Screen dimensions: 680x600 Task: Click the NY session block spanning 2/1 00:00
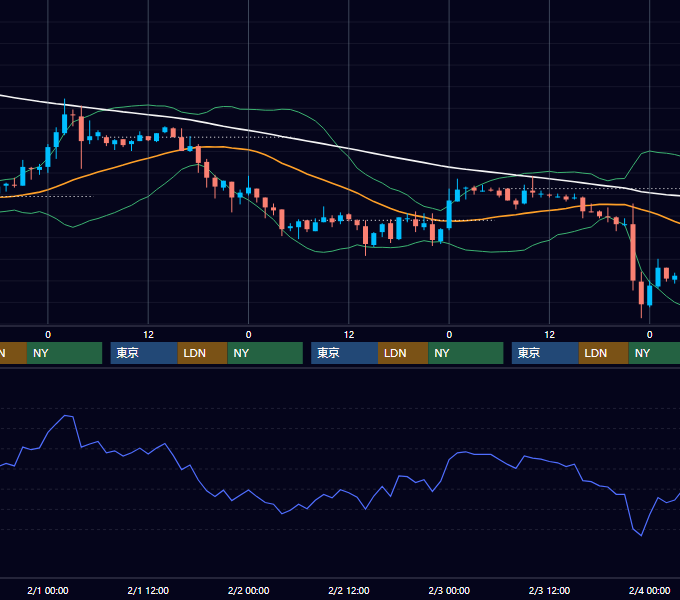click(x=64, y=353)
